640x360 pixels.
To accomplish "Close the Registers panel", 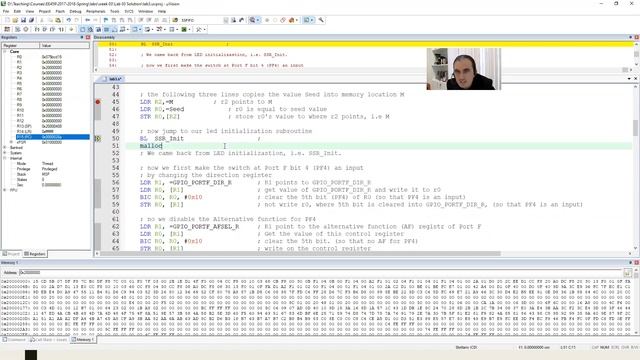I will 88,37.
